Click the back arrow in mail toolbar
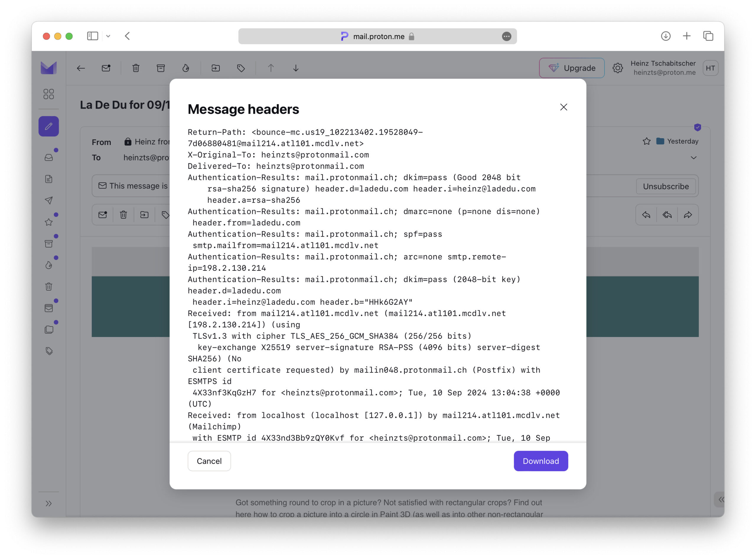This screenshot has width=756, height=559. (81, 68)
